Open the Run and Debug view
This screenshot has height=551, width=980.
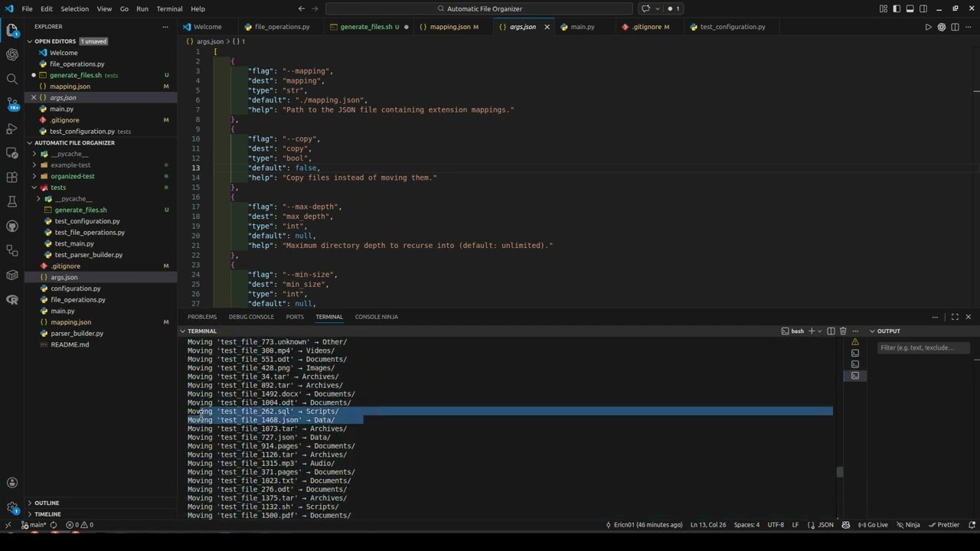tap(12, 128)
